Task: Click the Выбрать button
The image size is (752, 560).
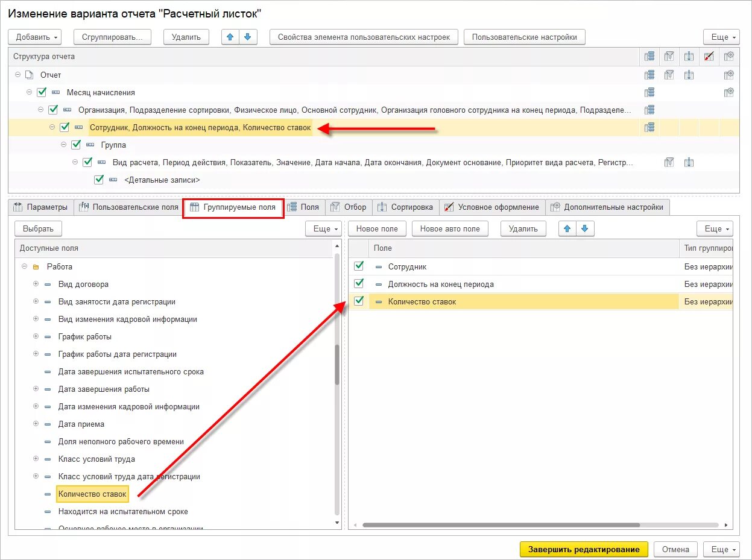Action: [39, 229]
